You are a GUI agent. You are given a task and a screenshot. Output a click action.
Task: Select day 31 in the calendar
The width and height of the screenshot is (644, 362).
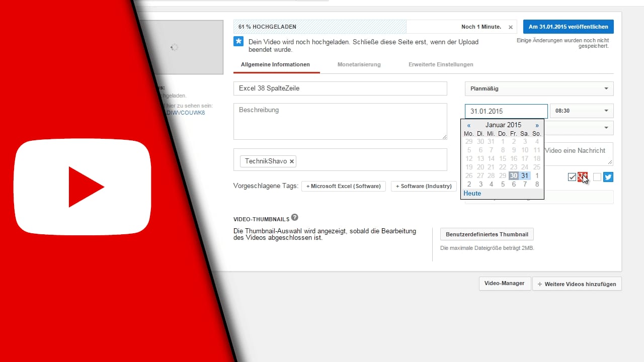525,175
